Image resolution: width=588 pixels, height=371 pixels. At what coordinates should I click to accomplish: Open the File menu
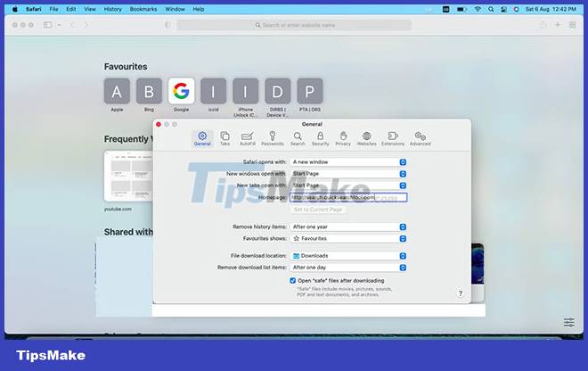[53, 9]
